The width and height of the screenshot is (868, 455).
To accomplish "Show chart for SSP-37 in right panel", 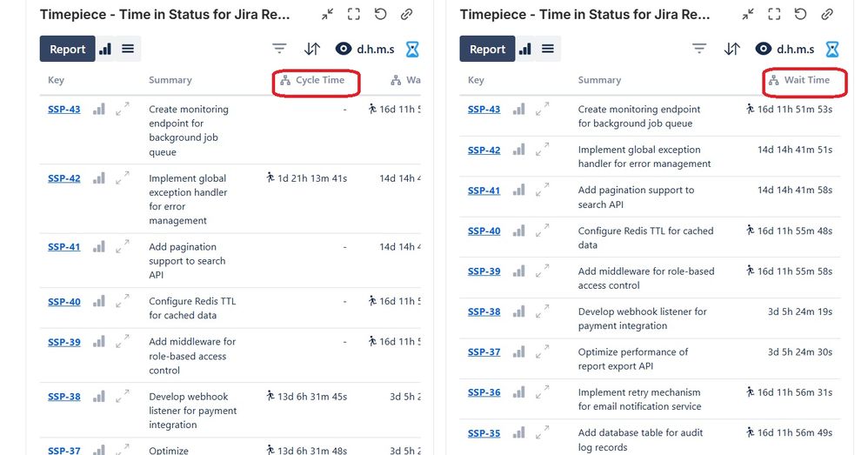I will (x=518, y=351).
